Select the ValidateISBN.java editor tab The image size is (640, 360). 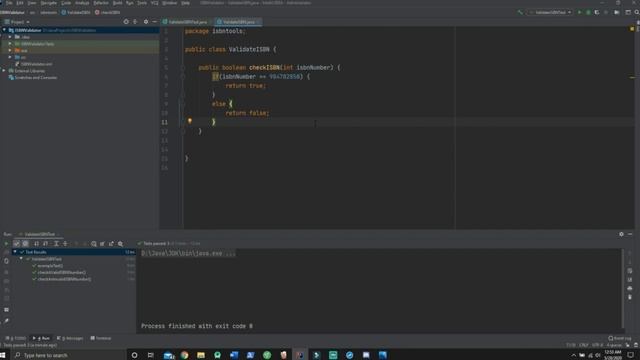tap(238, 22)
